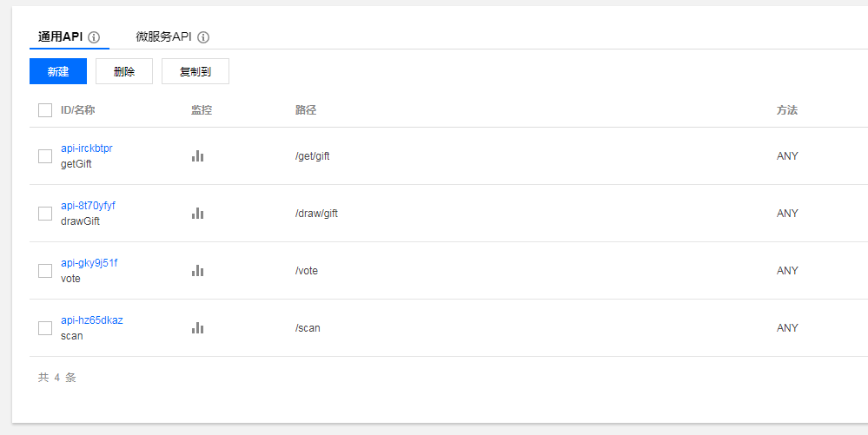
Task: Open the api-8t70yfyf link
Action: pyautogui.click(x=88, y=206)
